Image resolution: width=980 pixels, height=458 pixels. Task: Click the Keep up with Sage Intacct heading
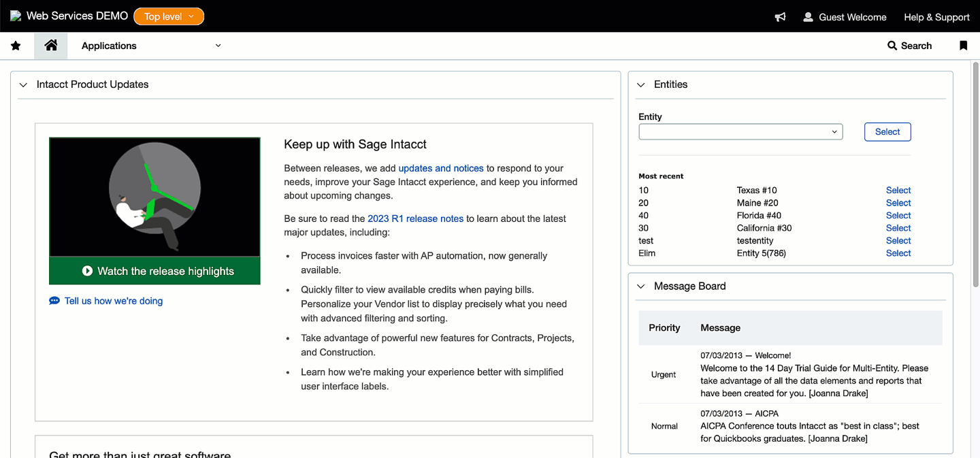click(x=355, y=144)
